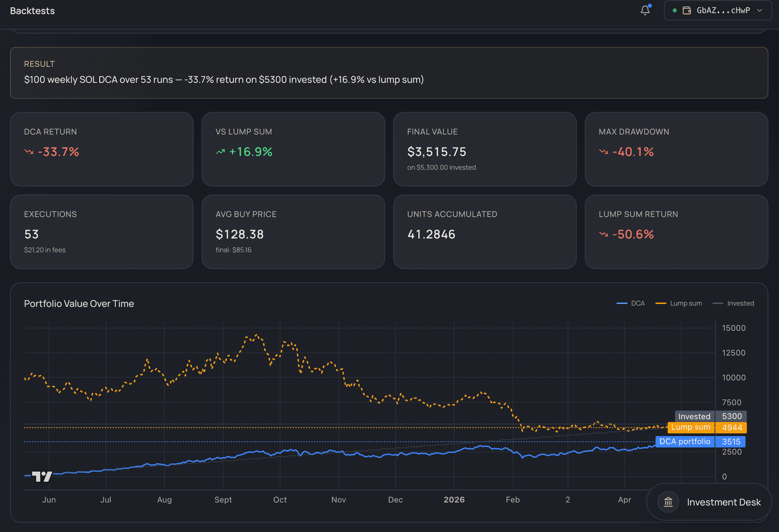This screenshot has height=532, width=779.
Task: Click the Invested 5300 price label
Action: point(711,416)
